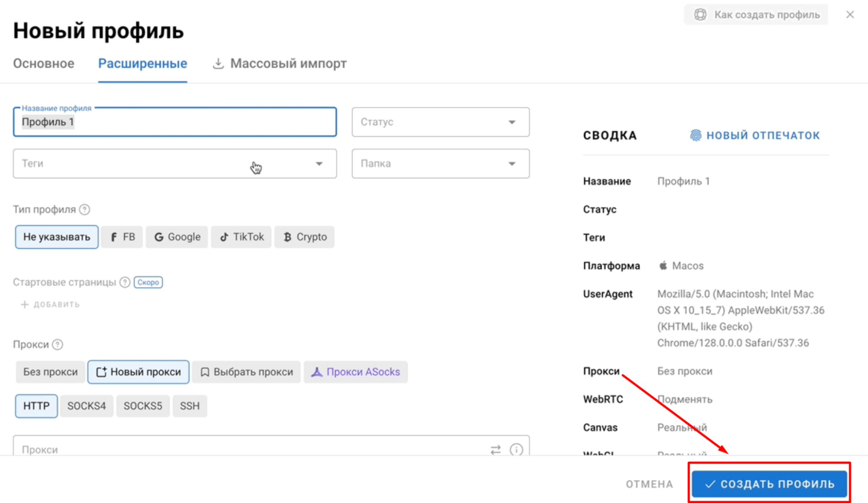Open the Папка dropdown
This screenshot has height=503, width=868.
[x=441, y=164]
